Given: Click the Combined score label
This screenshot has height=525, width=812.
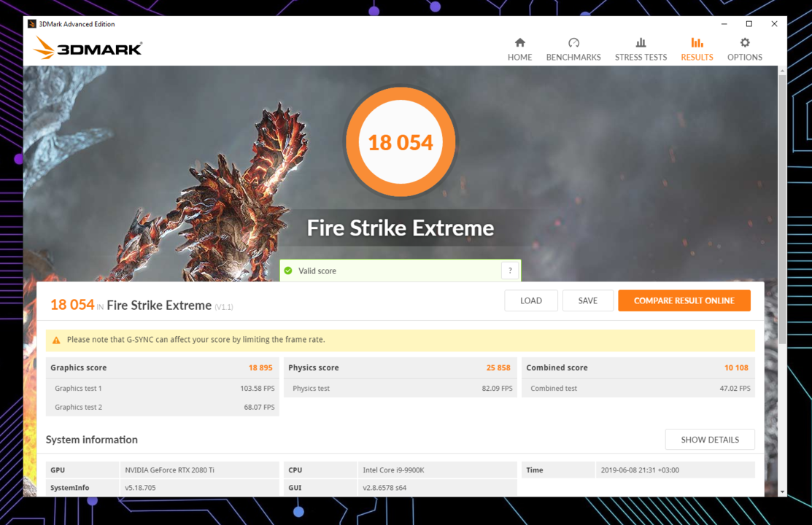Looking at the screenshot, I should click(x=557, y=367).
